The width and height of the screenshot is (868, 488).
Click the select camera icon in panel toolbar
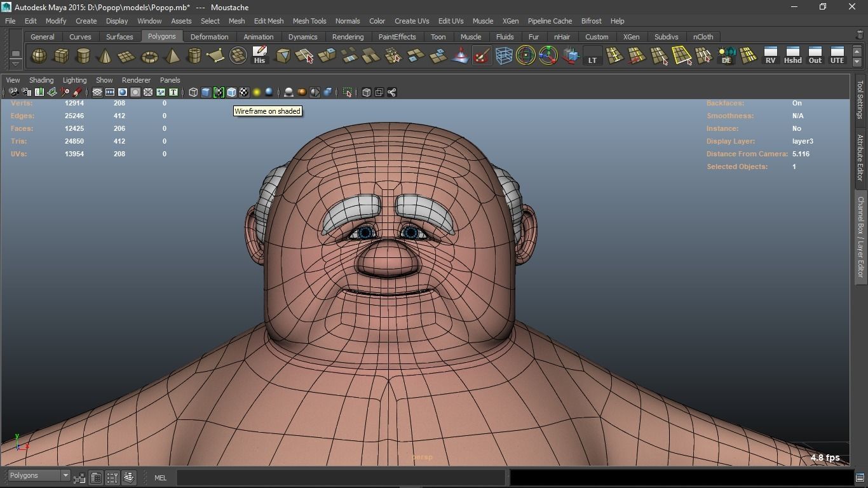tap(13, 93)
